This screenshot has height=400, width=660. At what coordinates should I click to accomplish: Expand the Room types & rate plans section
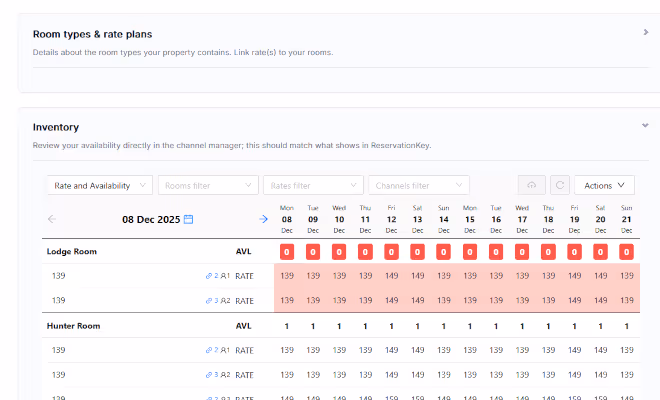(x=646, y=32)
